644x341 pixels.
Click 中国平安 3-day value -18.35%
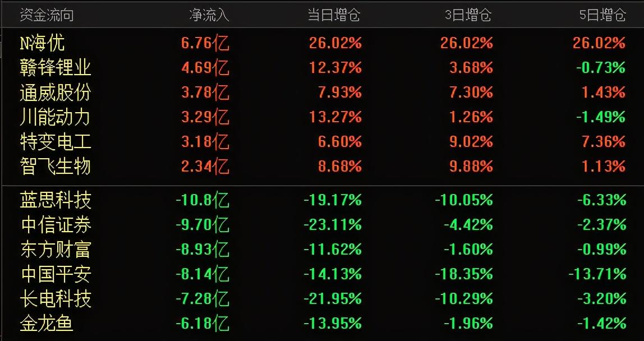point(464,274)
